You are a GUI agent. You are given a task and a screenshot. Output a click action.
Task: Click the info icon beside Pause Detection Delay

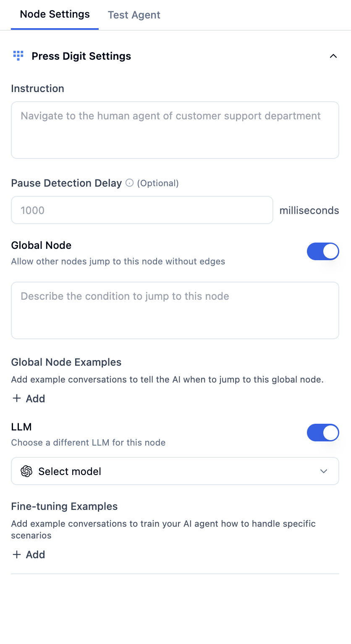tap(129, 182)
